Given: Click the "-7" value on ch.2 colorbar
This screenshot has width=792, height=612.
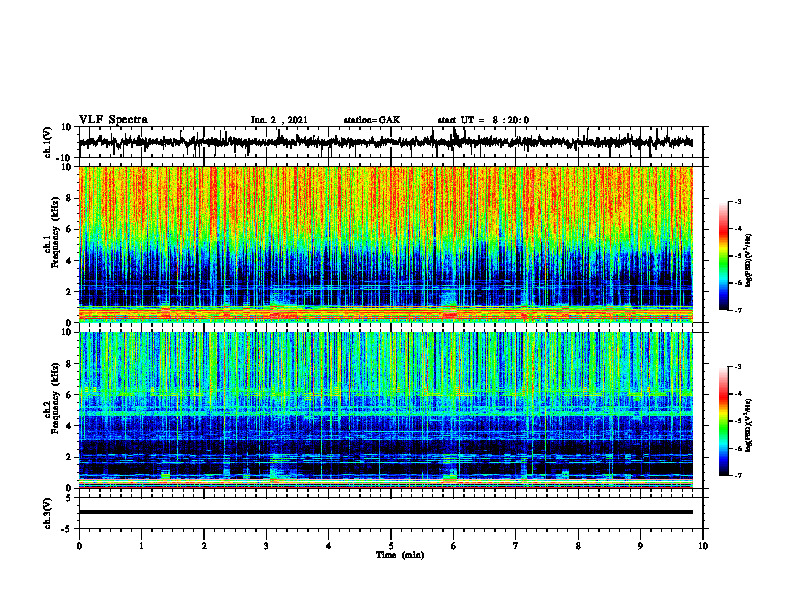Looking at the screenshot, I should (738, 475).
